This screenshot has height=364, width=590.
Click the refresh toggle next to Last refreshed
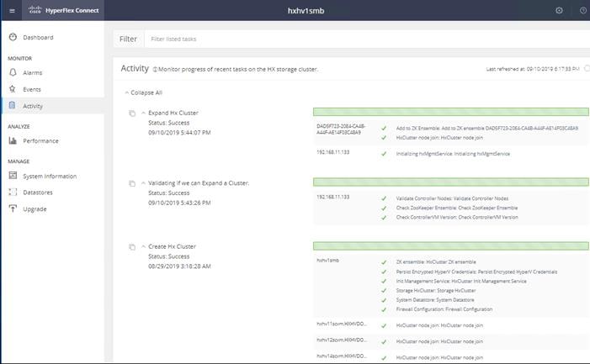pyautogui.click(x=587, y=69)
